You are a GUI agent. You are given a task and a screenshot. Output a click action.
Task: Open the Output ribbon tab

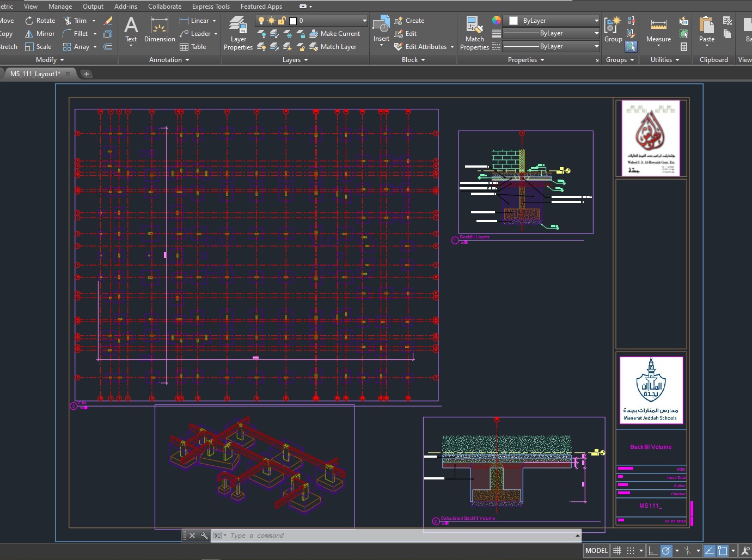93,7
